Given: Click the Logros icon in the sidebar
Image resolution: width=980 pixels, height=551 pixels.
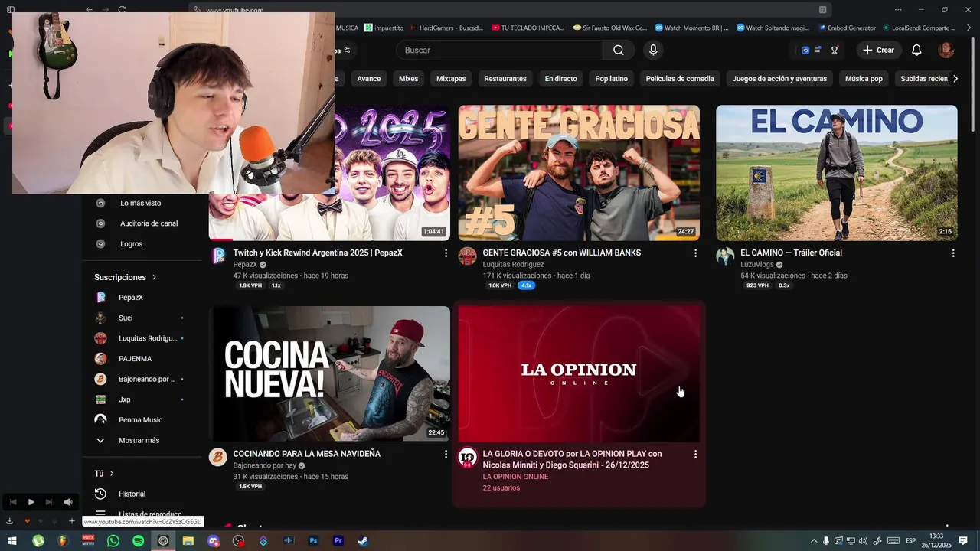Looking at the screenshot, I should pos(100,244).
